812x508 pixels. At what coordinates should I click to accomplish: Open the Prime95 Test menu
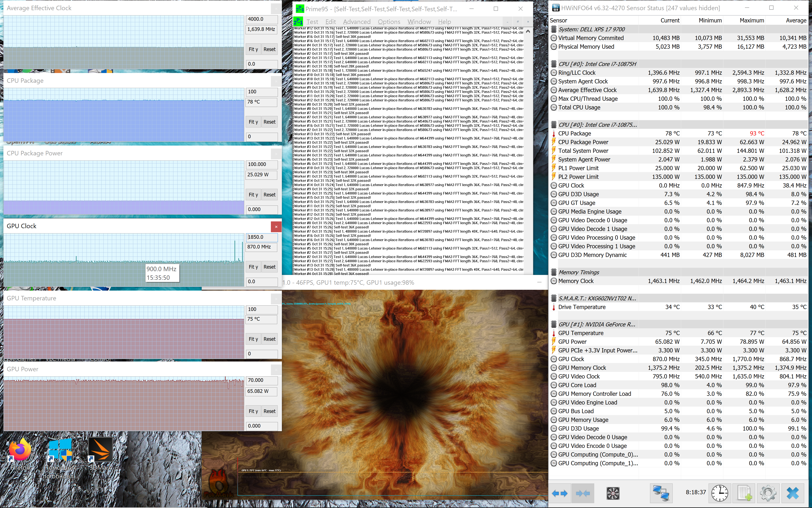[312, 22]
